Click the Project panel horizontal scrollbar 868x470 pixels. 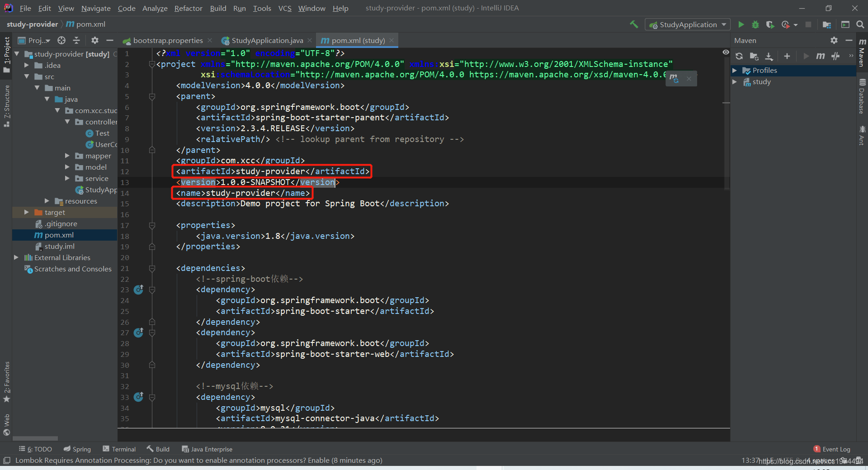35,438
